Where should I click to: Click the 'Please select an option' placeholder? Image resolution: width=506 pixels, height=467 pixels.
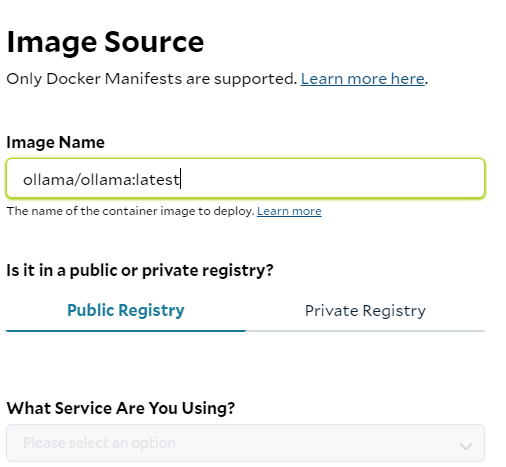point(99,443)
